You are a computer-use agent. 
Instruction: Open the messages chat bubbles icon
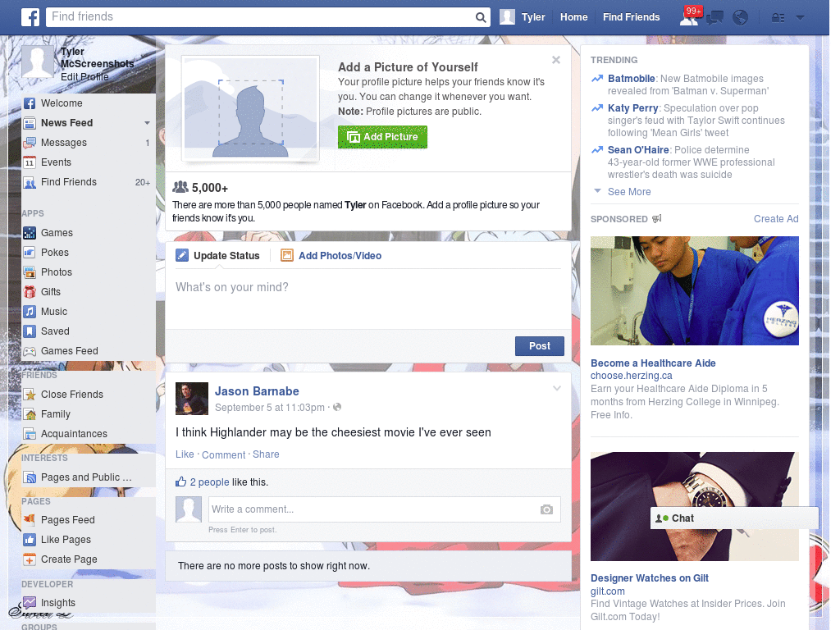coord(714,18)
